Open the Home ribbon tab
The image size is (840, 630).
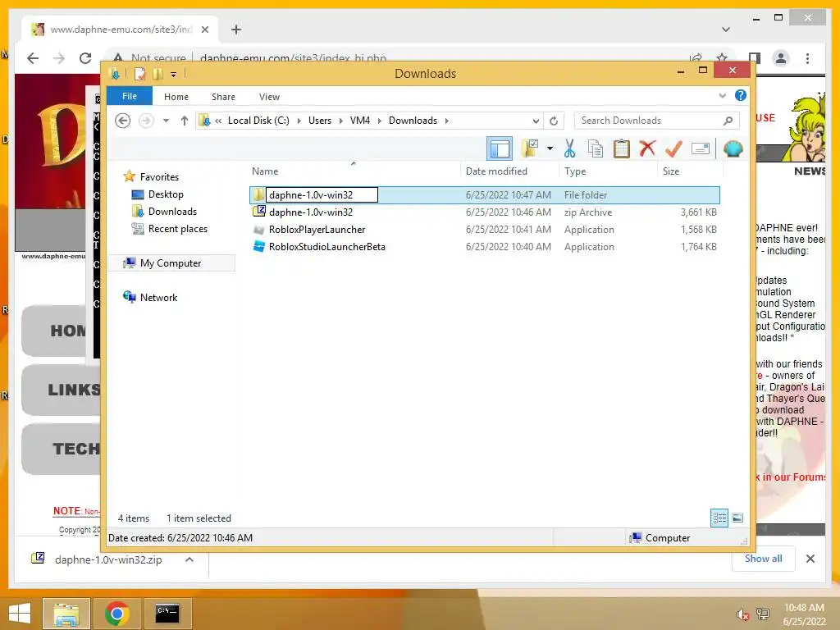coord(176,97)
